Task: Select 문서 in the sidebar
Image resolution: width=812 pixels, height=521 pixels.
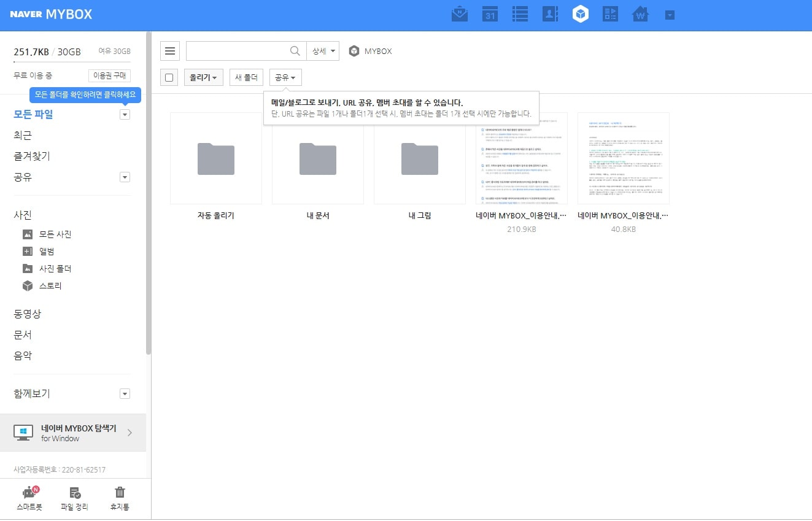Action: (x=23, y=334)
